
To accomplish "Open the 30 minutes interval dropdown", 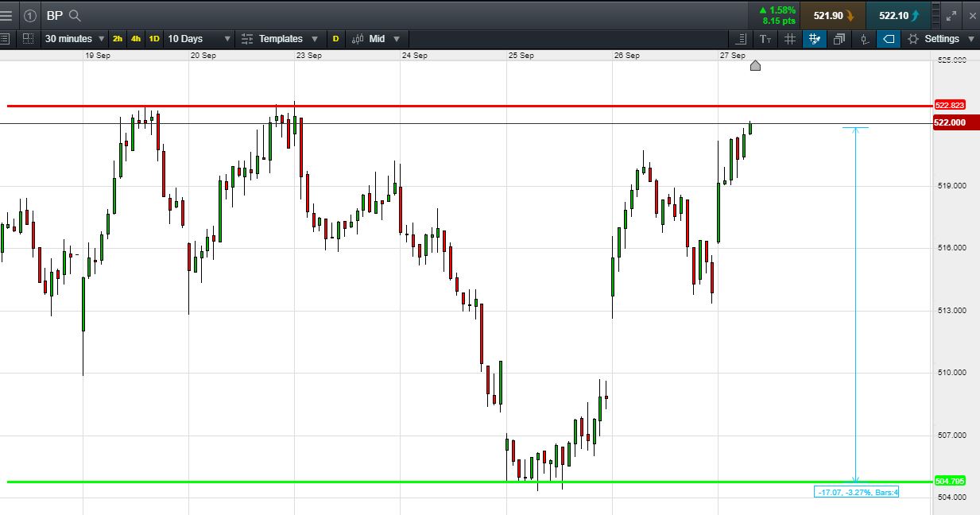I will (x=75, y=38).
